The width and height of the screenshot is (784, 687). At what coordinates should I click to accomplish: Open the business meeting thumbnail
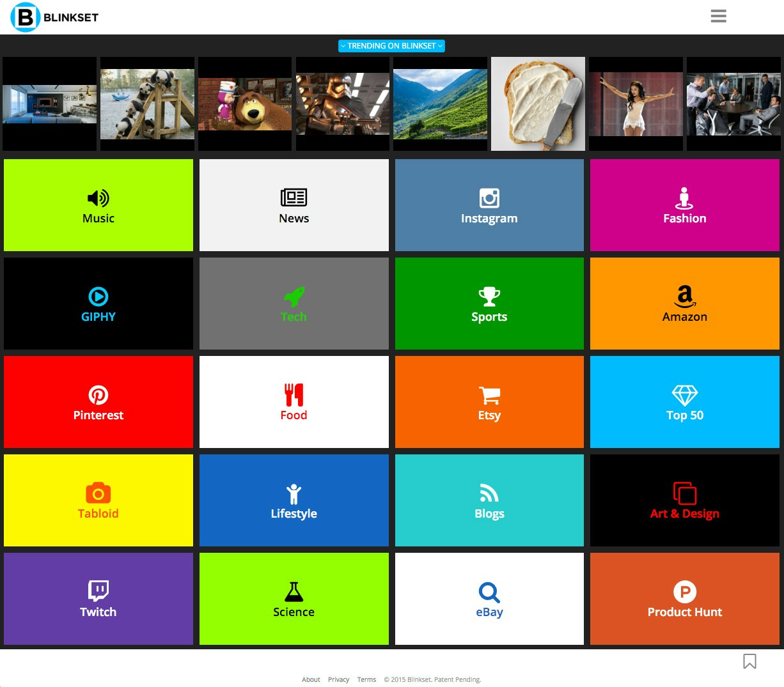tap(733, 104)
